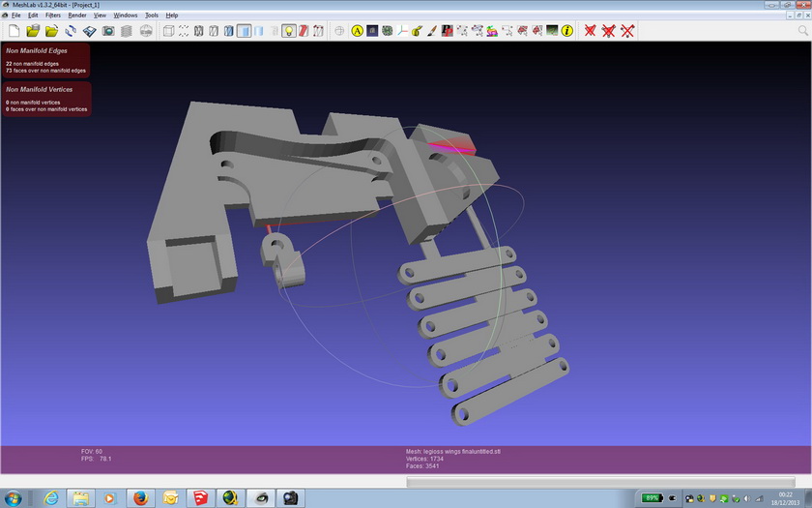Click the dark blue square toolbar icon
Image resolution: width=812 pixels, height=508 pixels.
[x=372, y=31]
